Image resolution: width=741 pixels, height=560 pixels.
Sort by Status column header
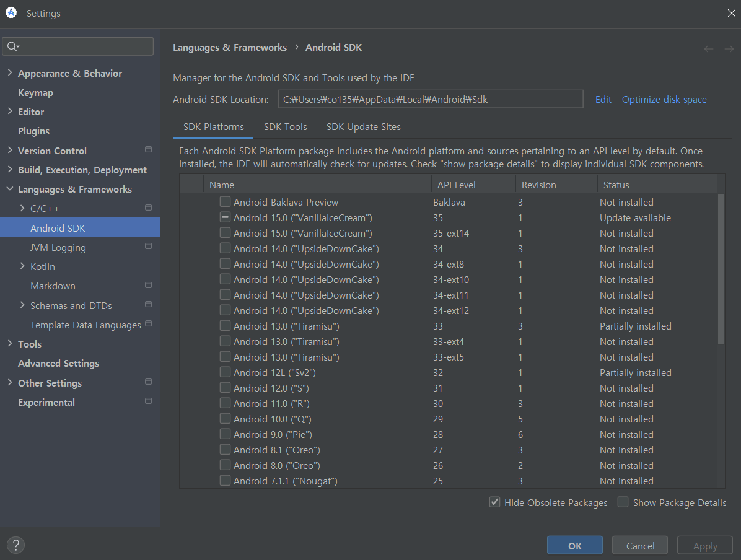point(657,185)
